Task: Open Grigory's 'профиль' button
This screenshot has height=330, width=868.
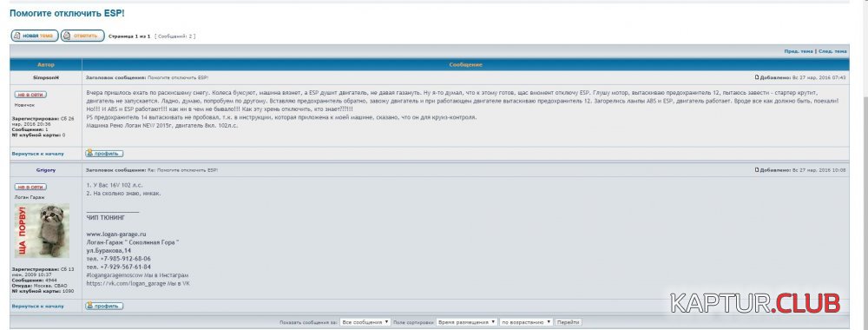Action: click(x=104, y=306)
